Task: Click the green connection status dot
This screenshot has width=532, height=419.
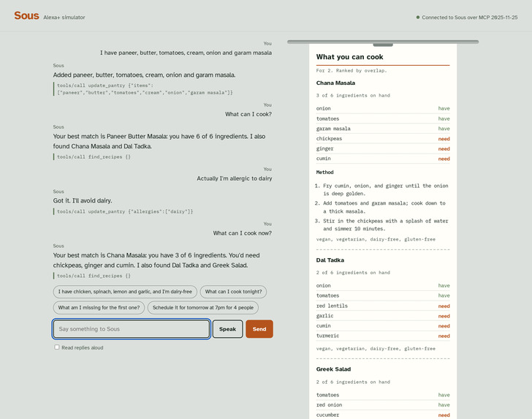Action: (418, 18)
